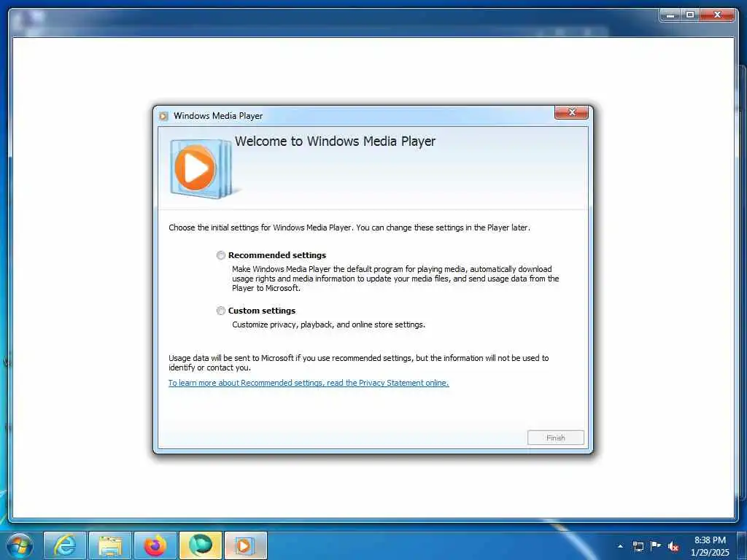Open the network status tray icon
Screen dimensions: 747x560
[x=638, y=546]
